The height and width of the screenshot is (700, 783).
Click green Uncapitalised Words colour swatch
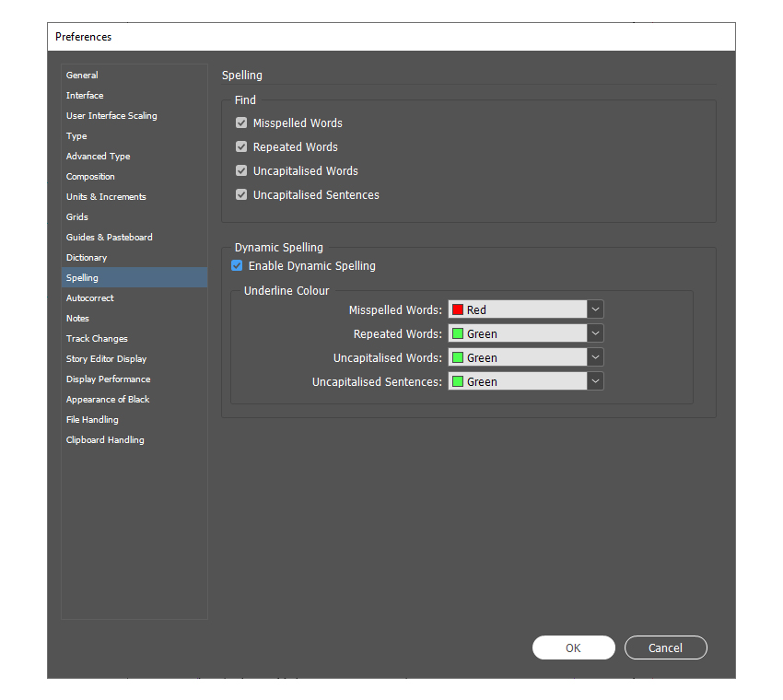point(458,357)
